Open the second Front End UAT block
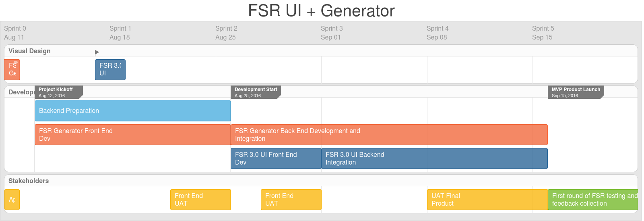Screen dimensions: 644x221 pos(291,200)
